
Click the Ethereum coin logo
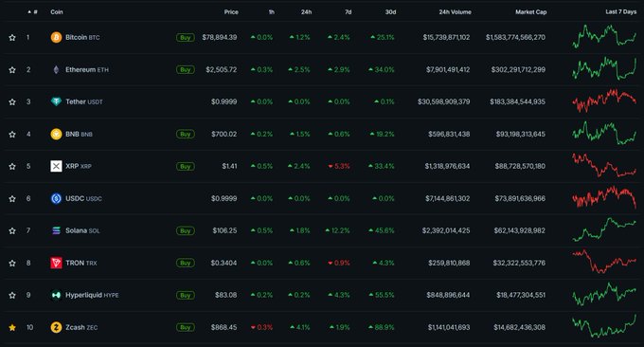click(56, 69)
